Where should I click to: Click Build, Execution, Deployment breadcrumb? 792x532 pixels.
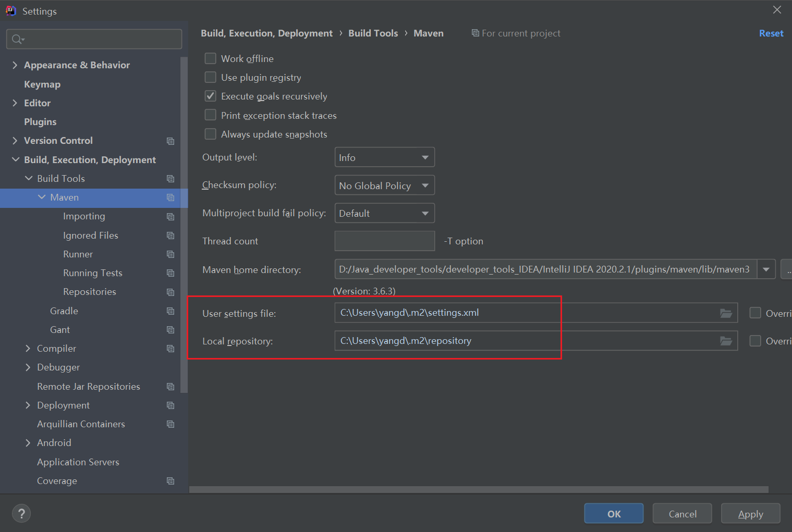[267, 33]
